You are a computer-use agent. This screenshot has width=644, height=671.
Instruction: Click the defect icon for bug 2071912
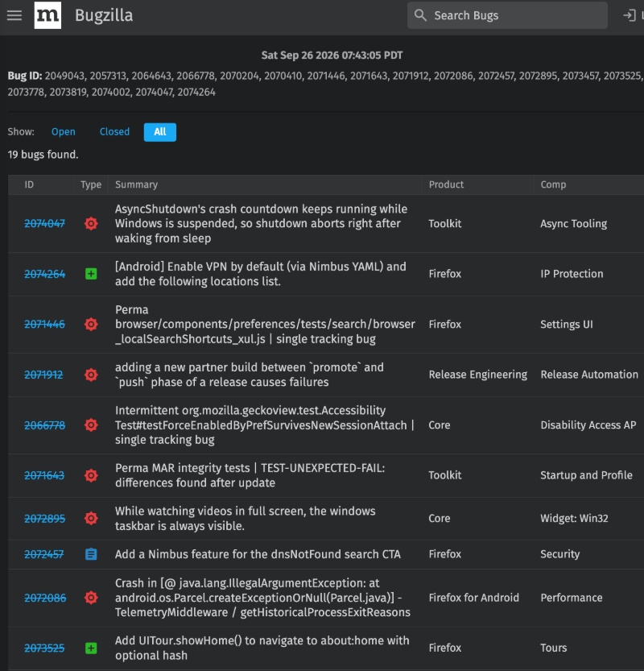coord(91,375)
